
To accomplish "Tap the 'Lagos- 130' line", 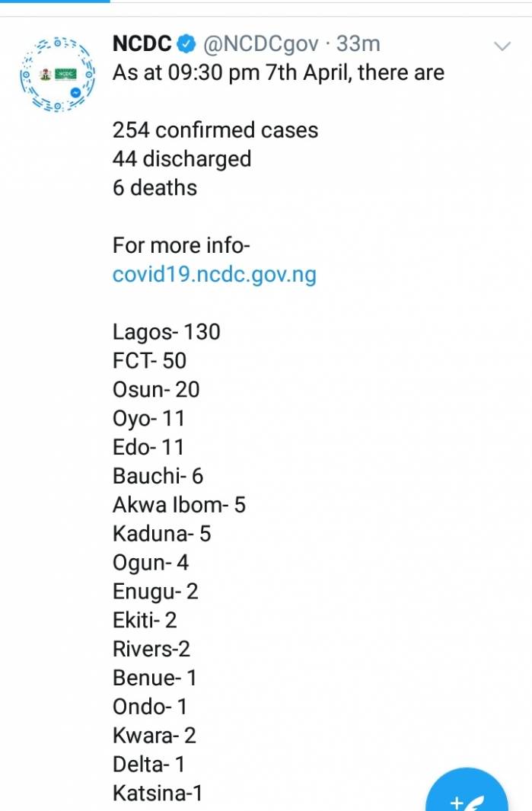I will (x=167, y=332).
